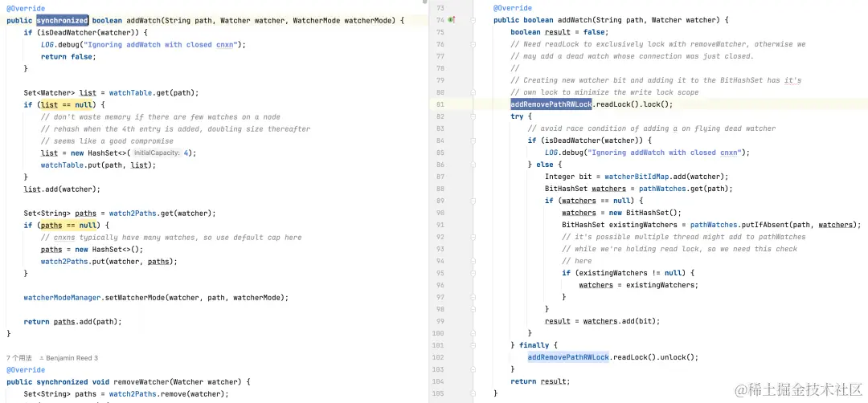
Task: Click watcherModeManager in the left pane
Action: point(62,297)
